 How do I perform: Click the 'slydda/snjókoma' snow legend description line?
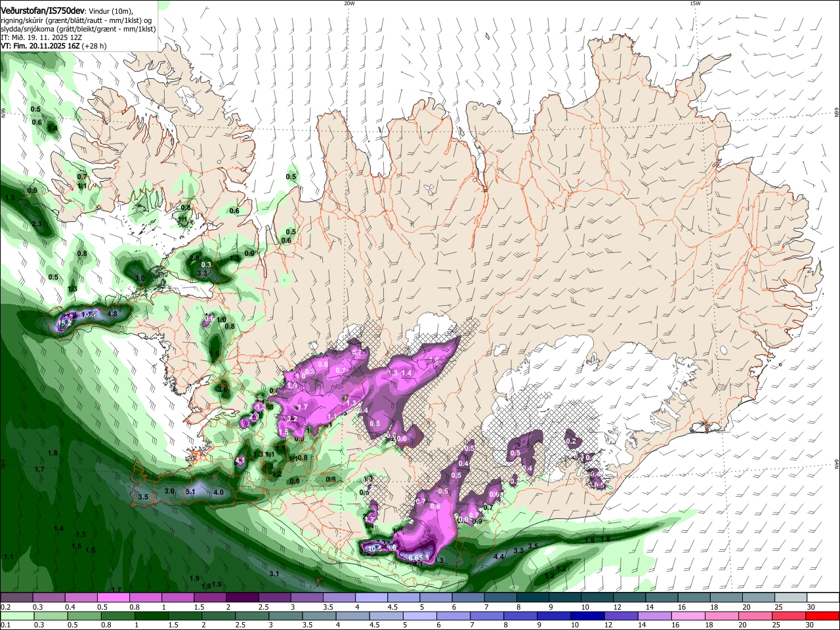[x=78, y=30]
